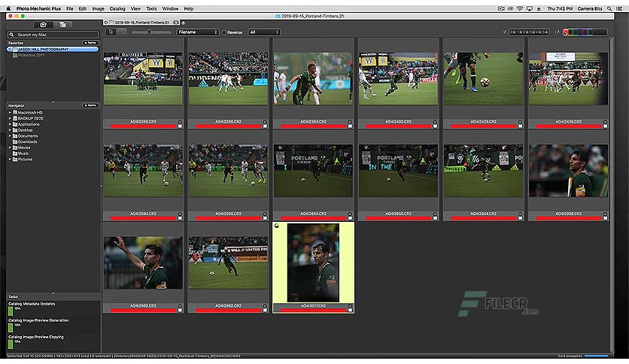The height and width of the screenshot is (364, 629).
Task: Click the search magnifier icon in sidebar
Action: coord(11,35)
